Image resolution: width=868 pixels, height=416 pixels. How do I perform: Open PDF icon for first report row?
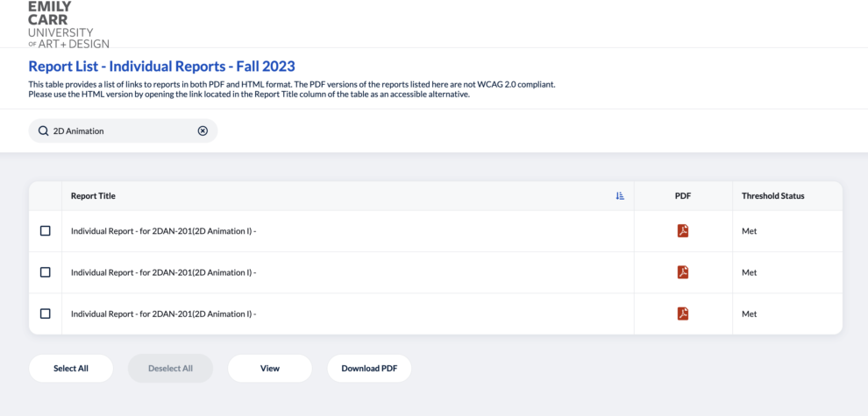pyautogui.click(x=682, y=230)
